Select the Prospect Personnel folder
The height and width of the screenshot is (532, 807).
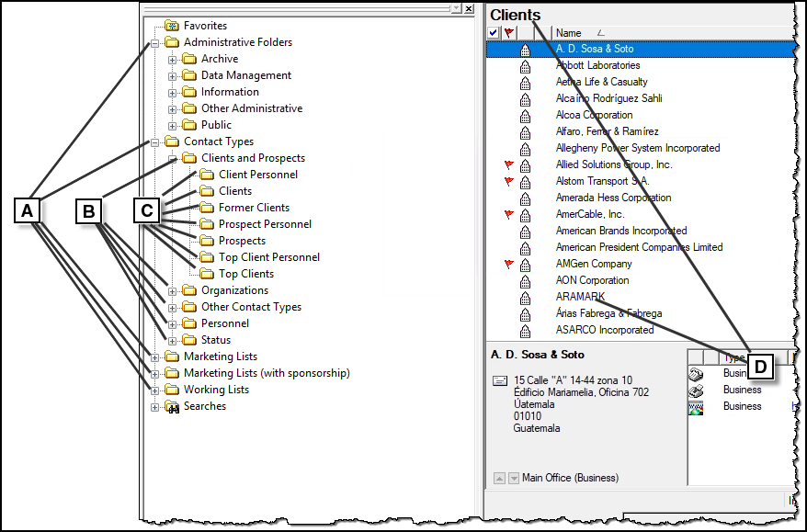pyautogui.click(x=265, y=224)
